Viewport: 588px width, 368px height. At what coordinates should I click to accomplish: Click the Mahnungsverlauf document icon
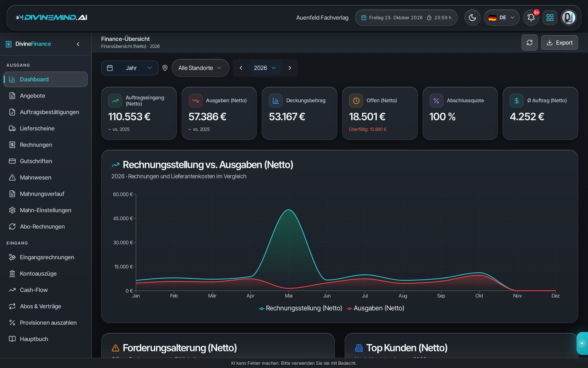pyautogui.click(x=12, y=194)
